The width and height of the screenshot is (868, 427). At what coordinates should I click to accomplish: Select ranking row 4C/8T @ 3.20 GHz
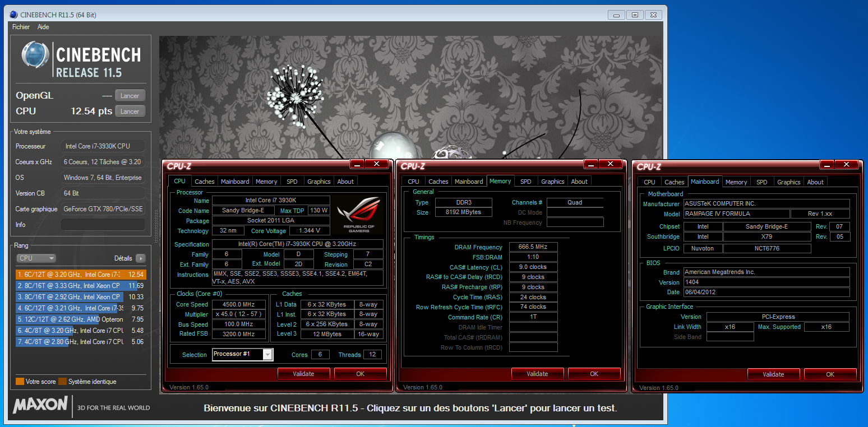[81, 331]
